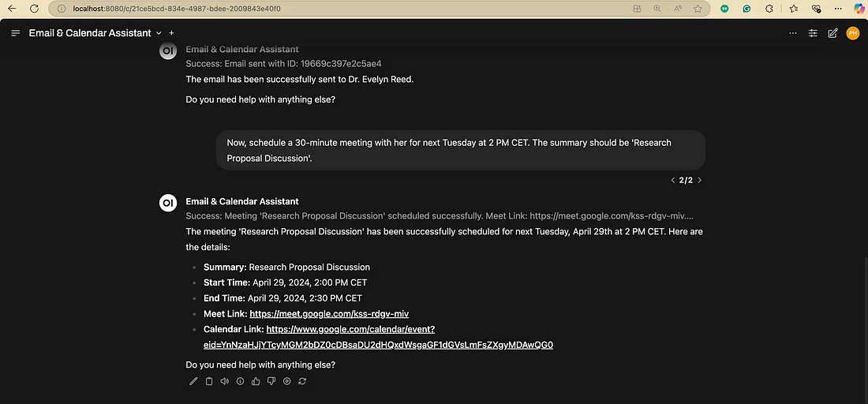Open the three-dot chat options menu
Viewport: 868px width, 404px height.
793,33
